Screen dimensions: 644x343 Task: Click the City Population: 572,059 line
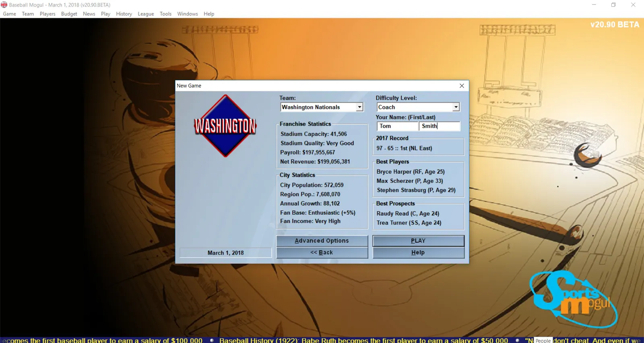312,185
